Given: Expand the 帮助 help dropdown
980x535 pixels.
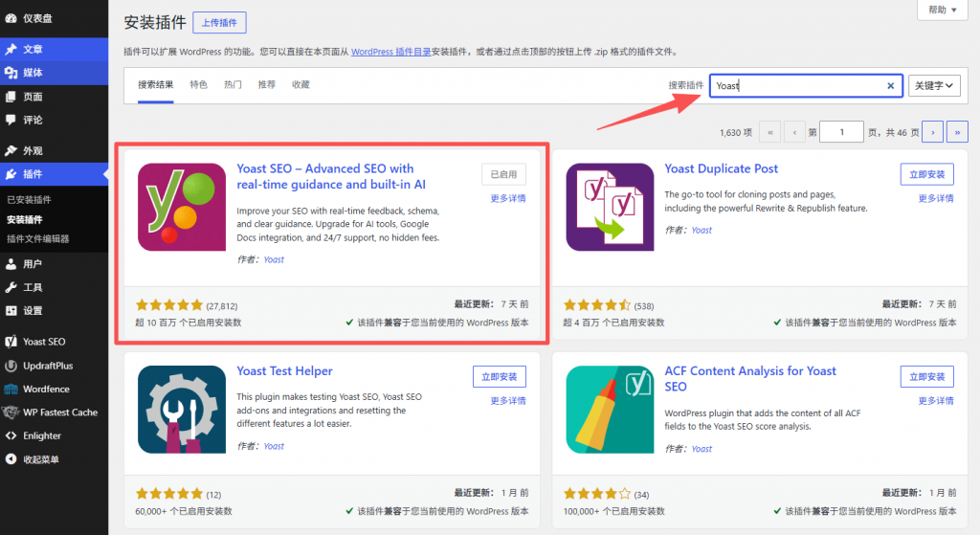Looking at the screenshot, I should pos(943,10).
